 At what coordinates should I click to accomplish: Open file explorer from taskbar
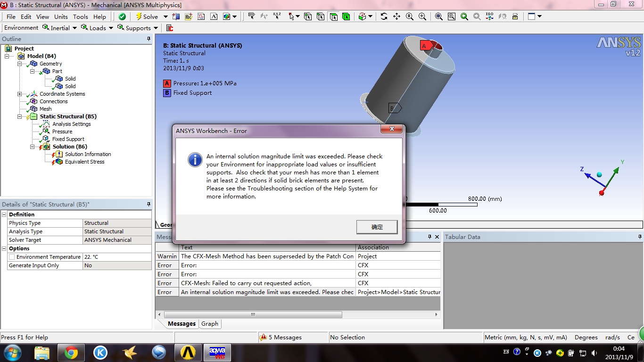pos(42,352)
